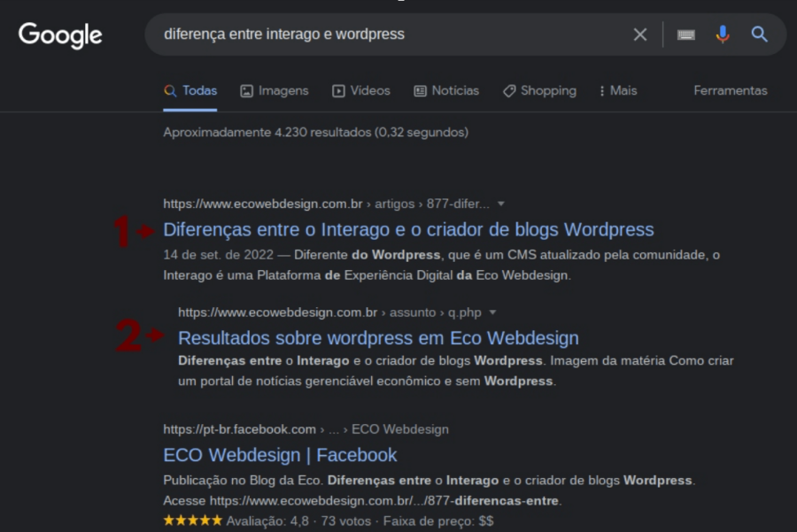797x532 pixels.
Task: Switch to the Notícias tab
Action: coord(446,91)
